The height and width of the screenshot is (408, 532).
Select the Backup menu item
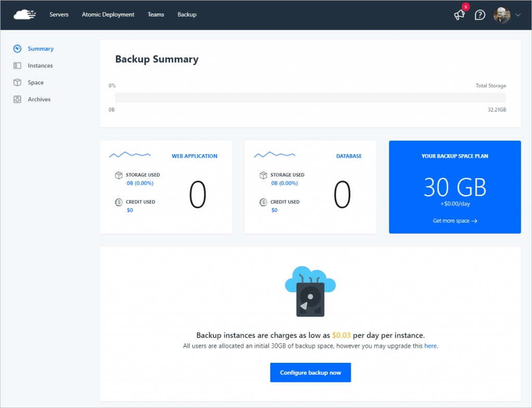(x=187, y=15)
